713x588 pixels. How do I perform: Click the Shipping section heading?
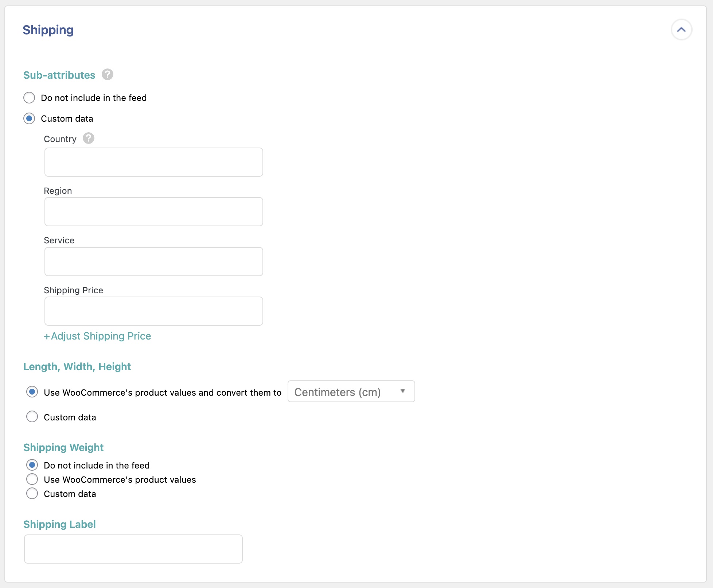(48, 30)
